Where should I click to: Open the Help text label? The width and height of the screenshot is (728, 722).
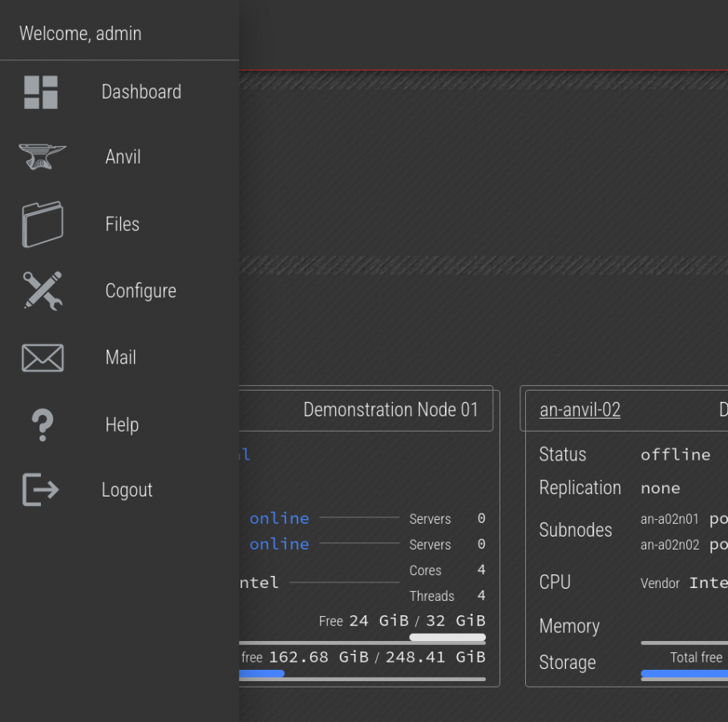point(122,425)
